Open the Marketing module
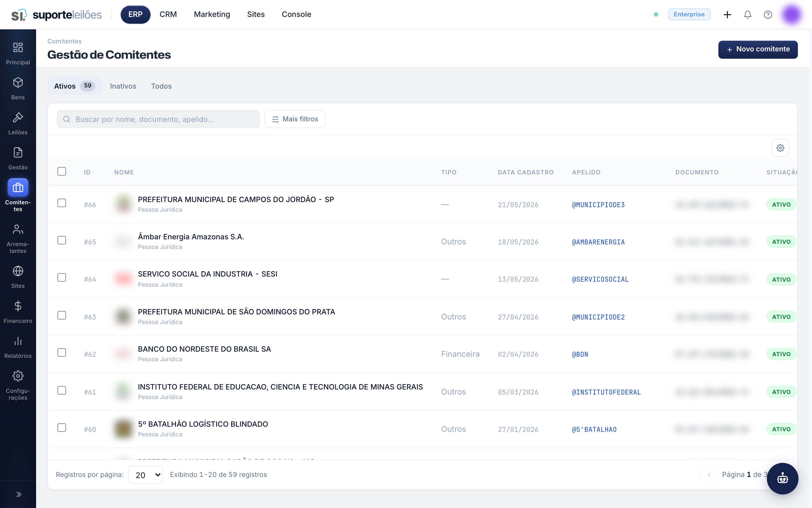This screenshot has width=812, height=508. [212, 14]
